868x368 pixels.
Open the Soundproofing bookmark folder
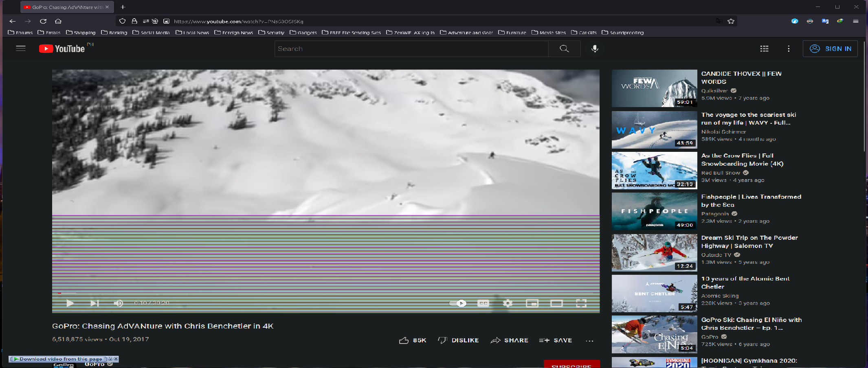tap(623, 33)
